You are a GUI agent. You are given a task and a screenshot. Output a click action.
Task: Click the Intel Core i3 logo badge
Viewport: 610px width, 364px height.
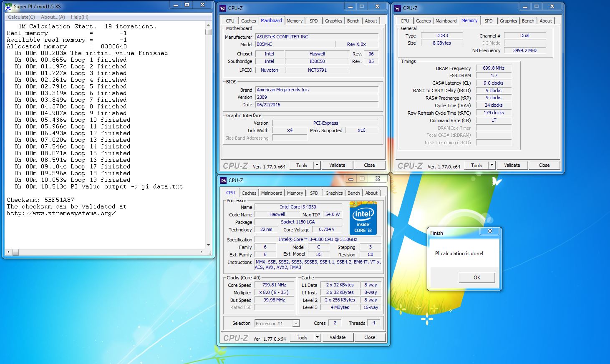pos(363,218)
